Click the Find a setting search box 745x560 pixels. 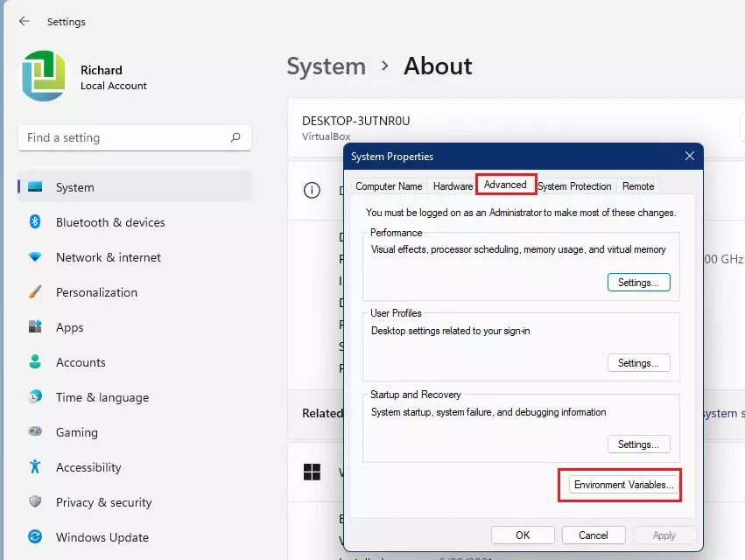(135, 137)
